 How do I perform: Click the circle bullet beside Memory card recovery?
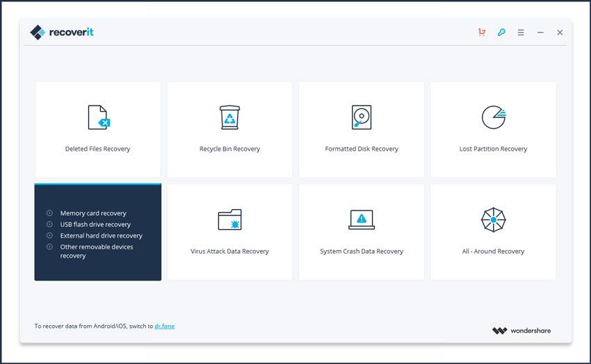coord(49,213)
